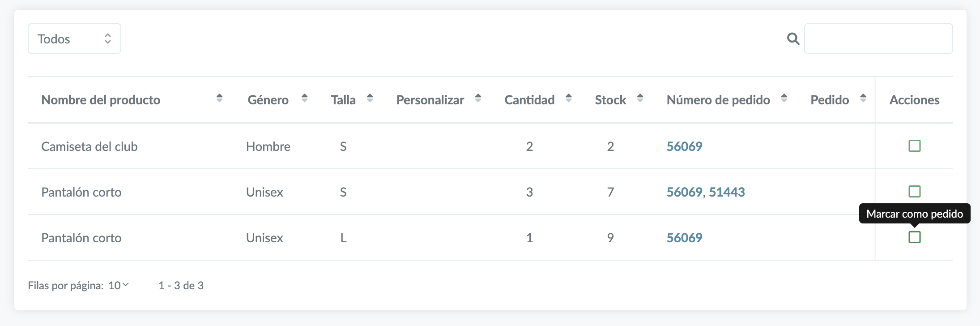980x326 pixels.
Task: Change Filas por página dropdown value
Action: 119,285
